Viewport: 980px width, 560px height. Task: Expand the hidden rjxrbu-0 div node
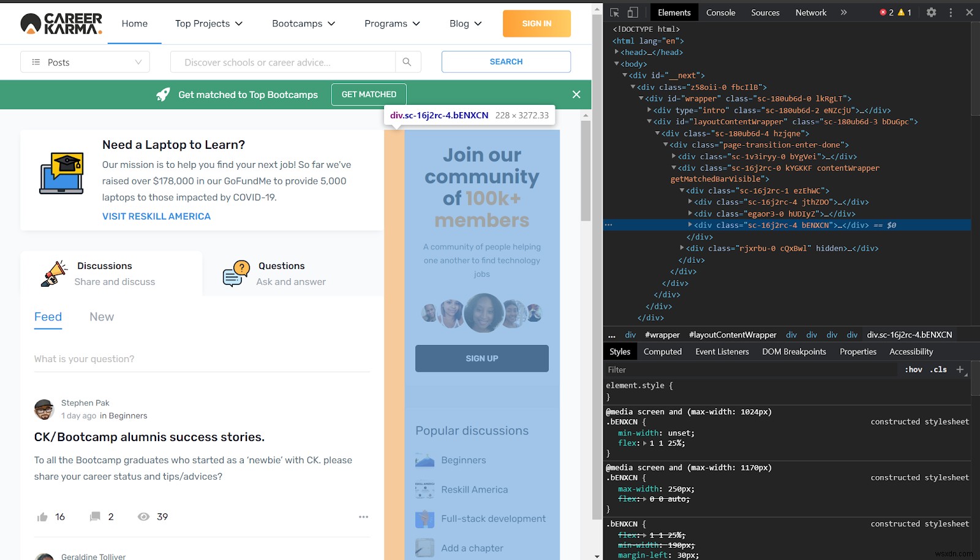tap(682, 248)
